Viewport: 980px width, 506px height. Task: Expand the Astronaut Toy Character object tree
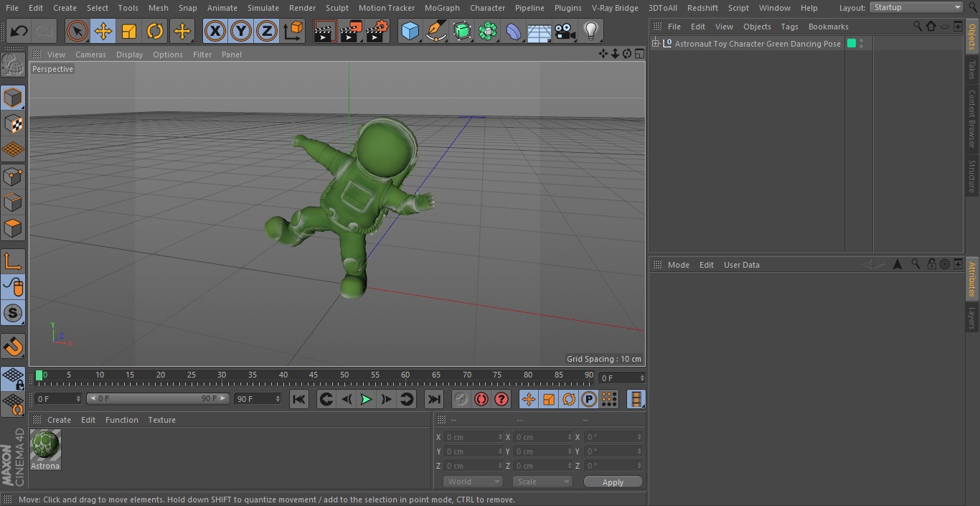(656, 44)
